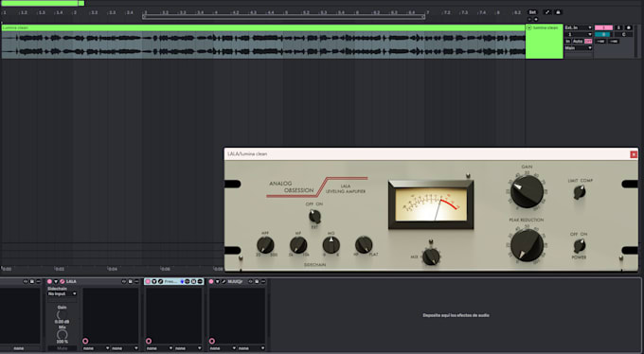This screenshot has height=354, width=644.
Task: Click the Mix dial in LALA device
Action: click(x=62, y=335)
